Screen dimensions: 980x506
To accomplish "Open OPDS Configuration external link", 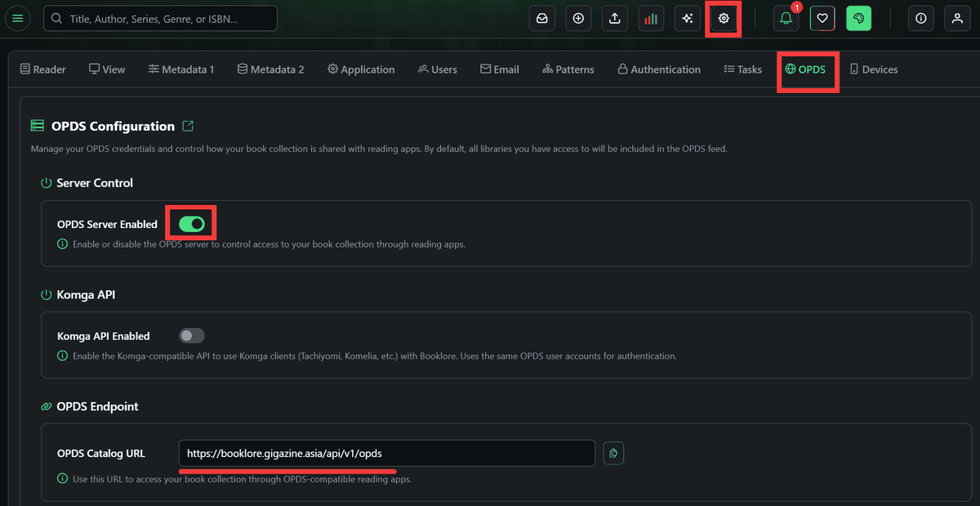I will click(188, 126).
